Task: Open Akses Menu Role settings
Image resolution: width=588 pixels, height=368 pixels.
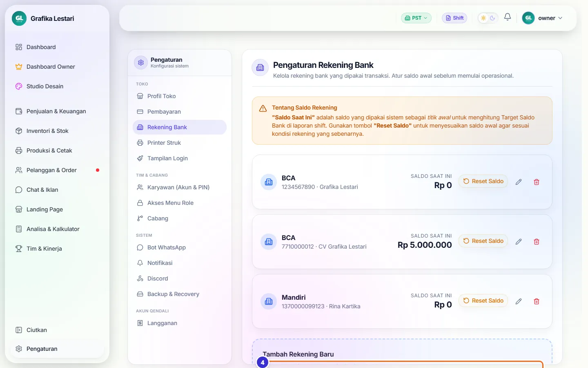Action: (x=180, y=203)
